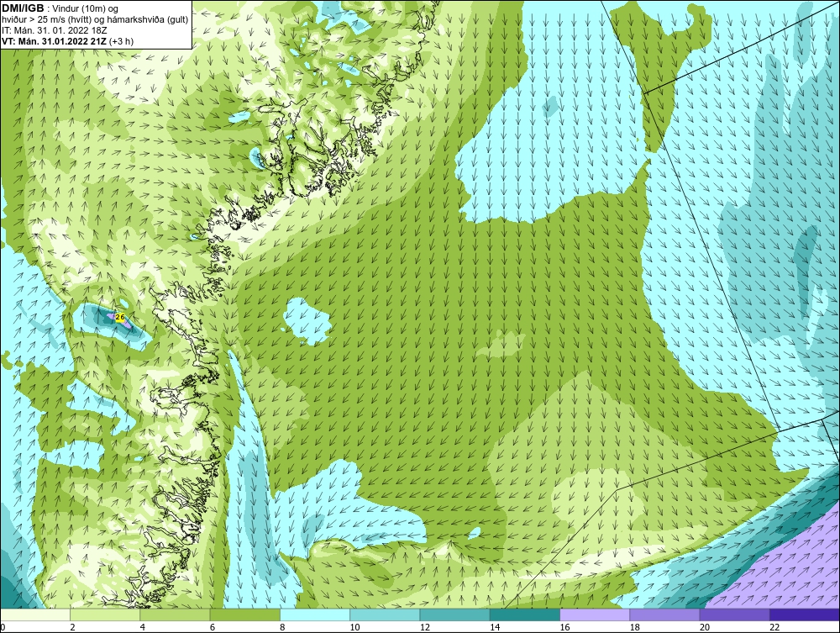Click the legend label 22
Screen dimensions: 840x633
[x=774, y=627]
